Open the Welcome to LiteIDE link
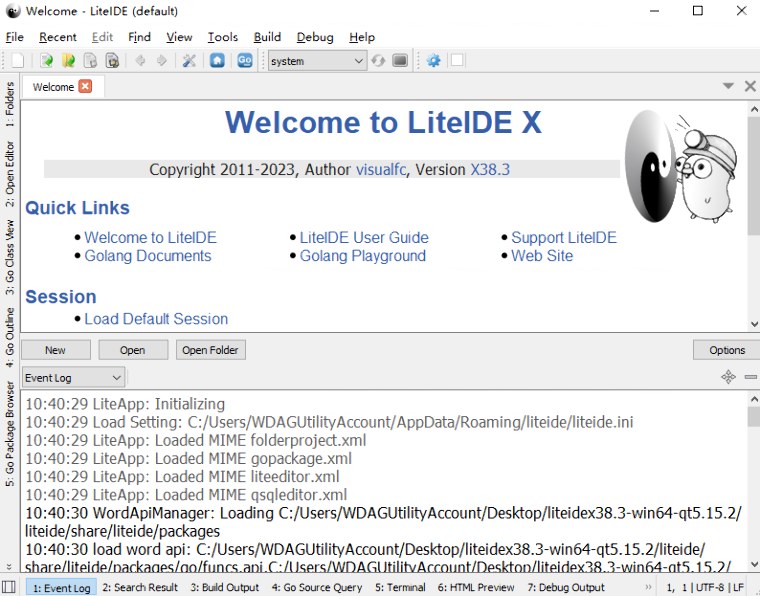This screenshot has width=760, height=596. click(151, 237)
